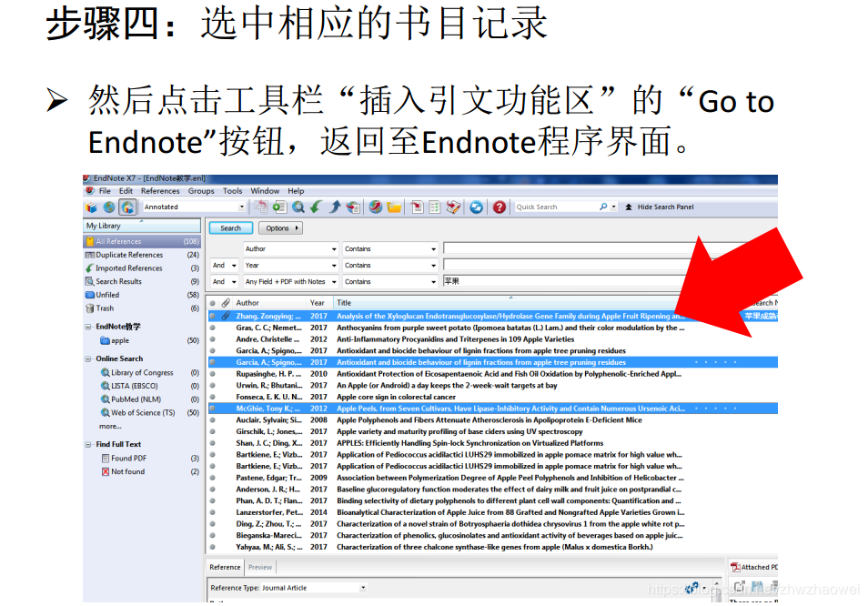Open the Quick Search options arrow
The image size is (868, 606).
pyautogui.click(x=613, y=207)
